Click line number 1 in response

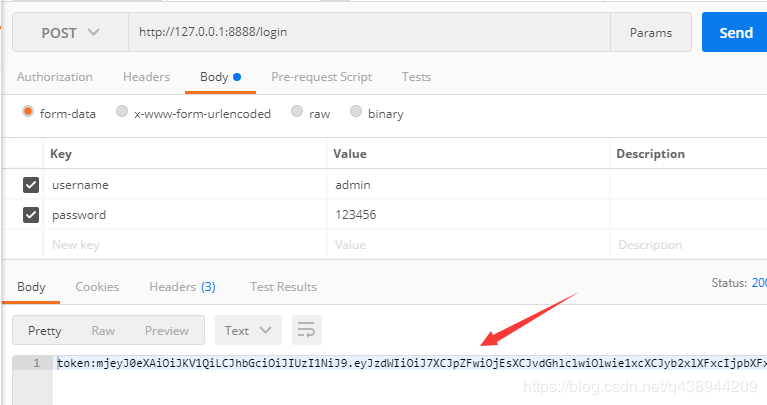tap(37, 363)
